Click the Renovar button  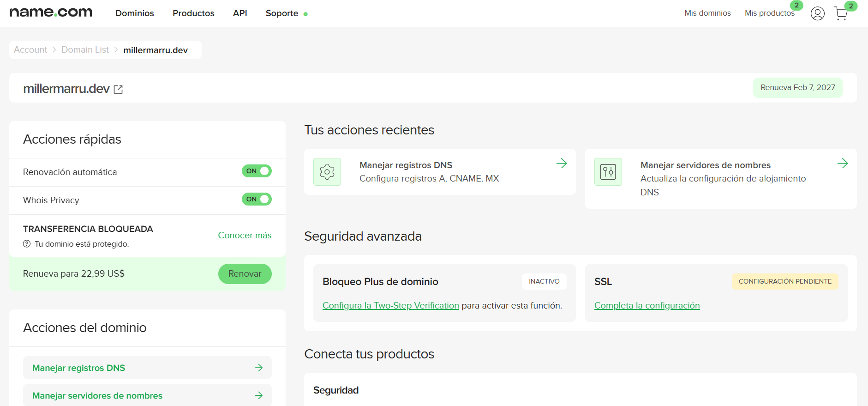tap(245, 274)
